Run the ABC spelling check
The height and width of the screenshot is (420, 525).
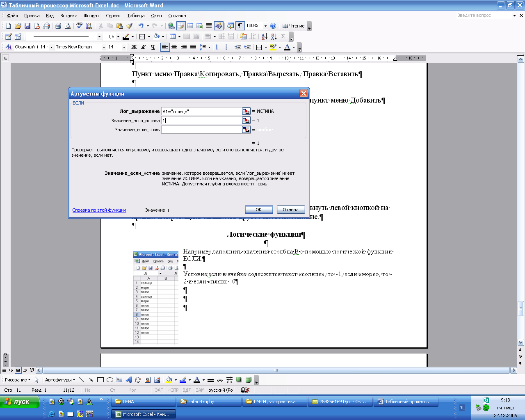click(x=79, y=26)
